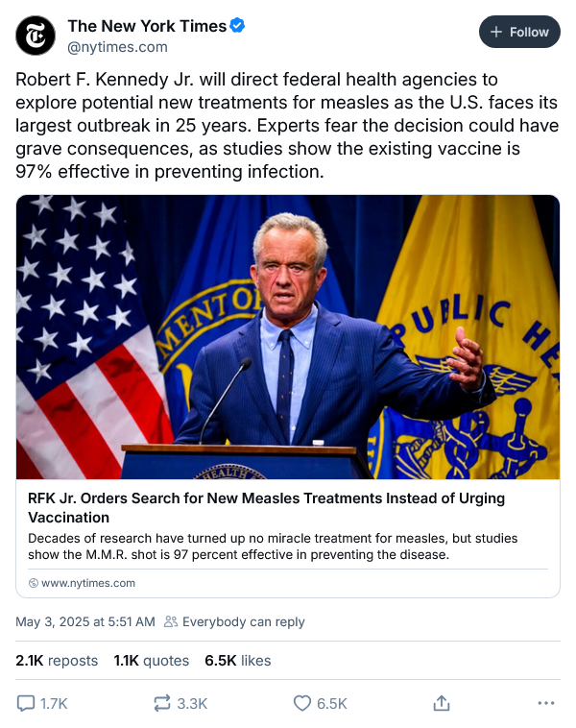576x728 pixels.
Task: Click the www.nytimes.com source link
Action: coord(88,583)
